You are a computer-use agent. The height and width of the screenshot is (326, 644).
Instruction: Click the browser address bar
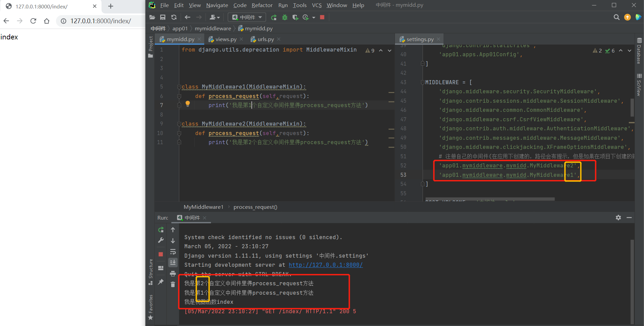pyautogui.click(x=100, y=21)
